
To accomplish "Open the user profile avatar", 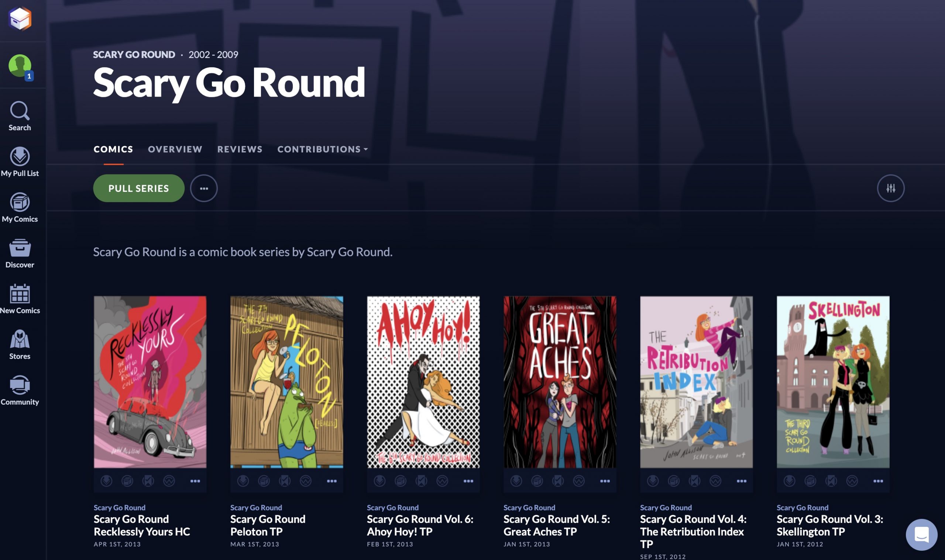I will [x=20, y=66].
